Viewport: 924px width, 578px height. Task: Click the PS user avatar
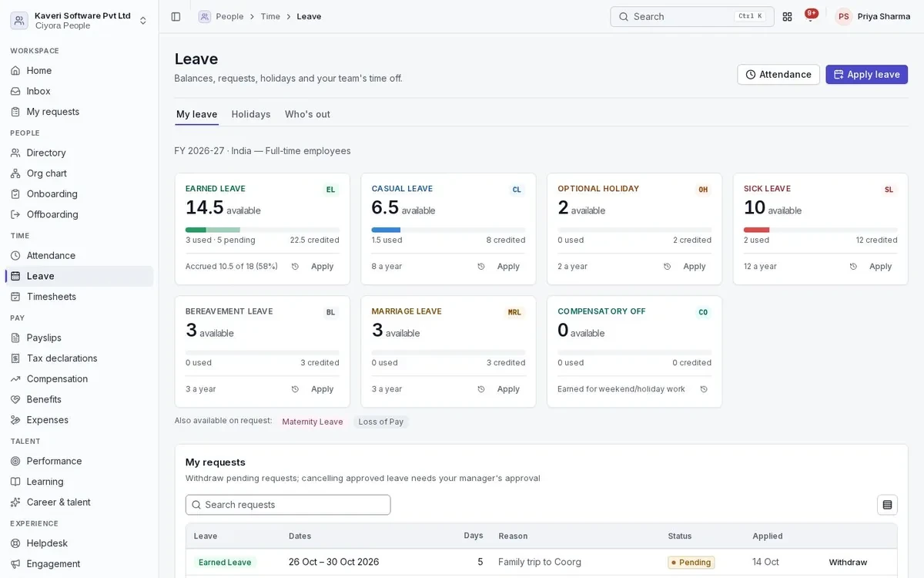[844, 16]
